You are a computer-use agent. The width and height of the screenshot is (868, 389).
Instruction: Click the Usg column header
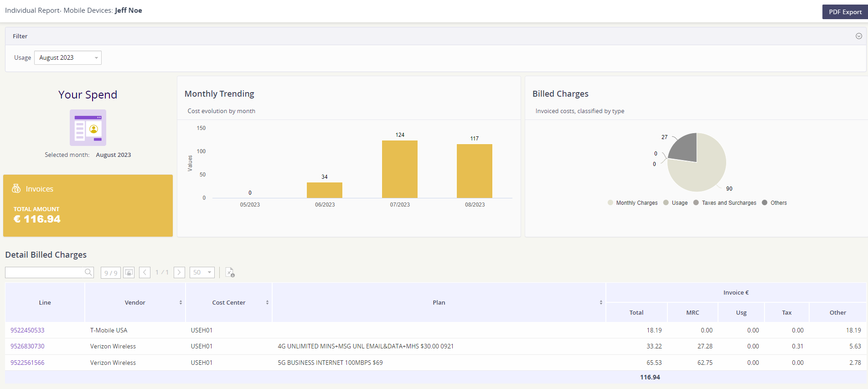tap(741, 312)
